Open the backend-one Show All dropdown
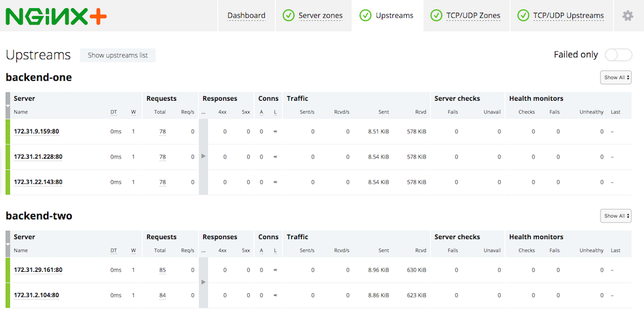The image size is (644, 312). pyautogui.click(x=616, y=77)
